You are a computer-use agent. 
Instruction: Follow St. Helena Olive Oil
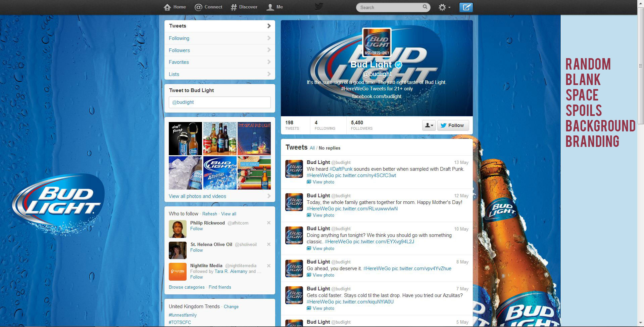coord(196,250)
